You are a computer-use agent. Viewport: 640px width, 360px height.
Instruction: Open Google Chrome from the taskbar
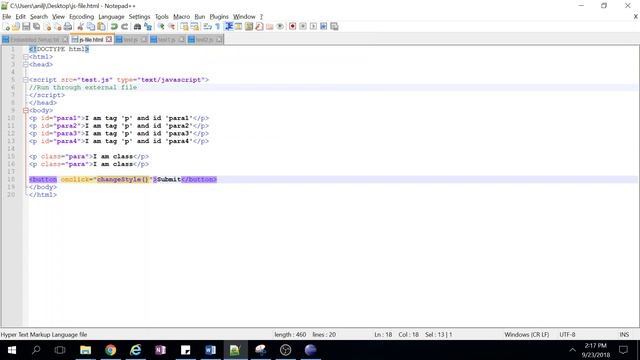click(111, 350)
